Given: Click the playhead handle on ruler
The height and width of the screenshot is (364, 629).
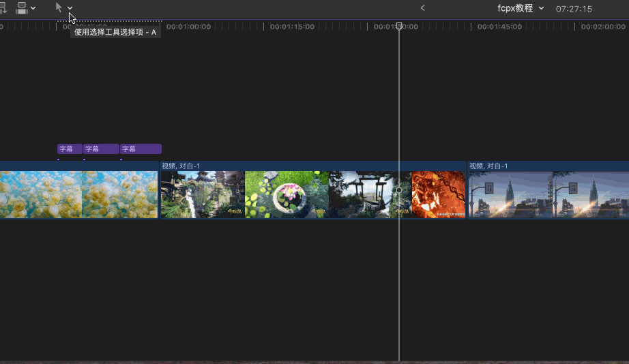Looking at the screenshot, I should tap(399, 26).
